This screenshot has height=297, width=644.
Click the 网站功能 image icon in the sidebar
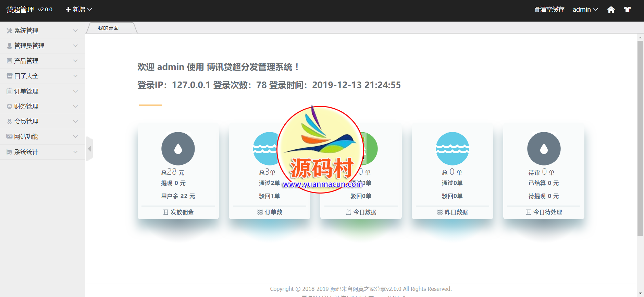coord(9,137)
